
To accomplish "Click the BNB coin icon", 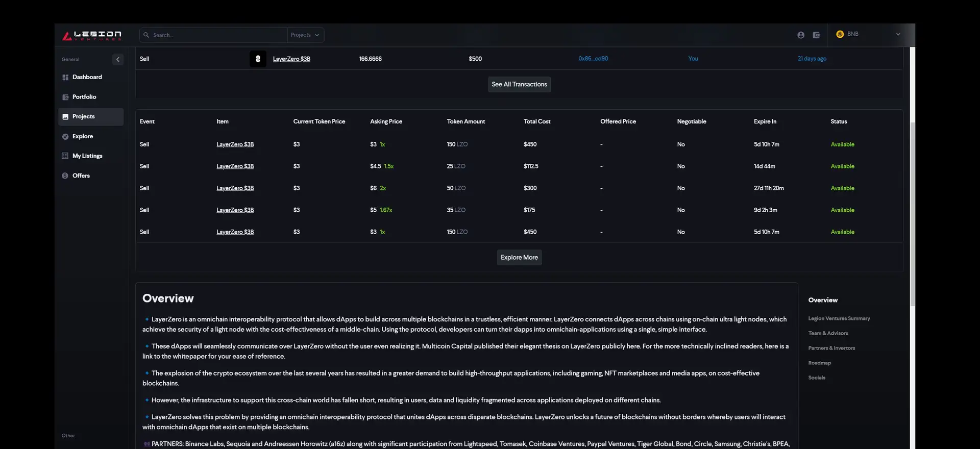I will [840, 34].
